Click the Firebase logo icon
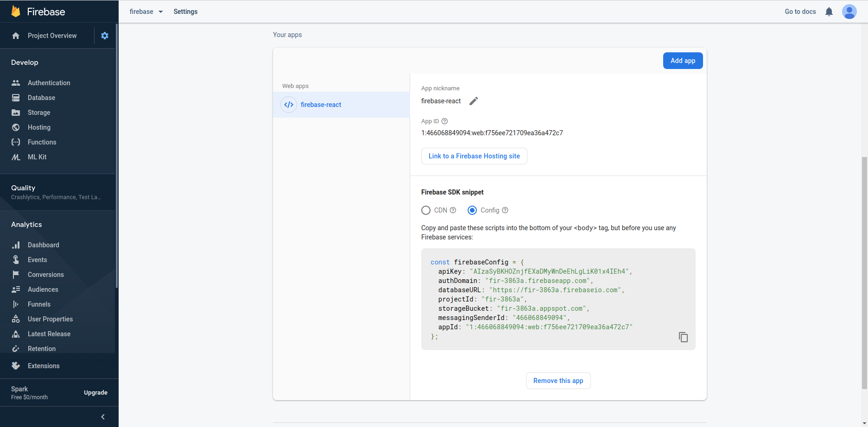868x427 pixels. click(16, 12)
